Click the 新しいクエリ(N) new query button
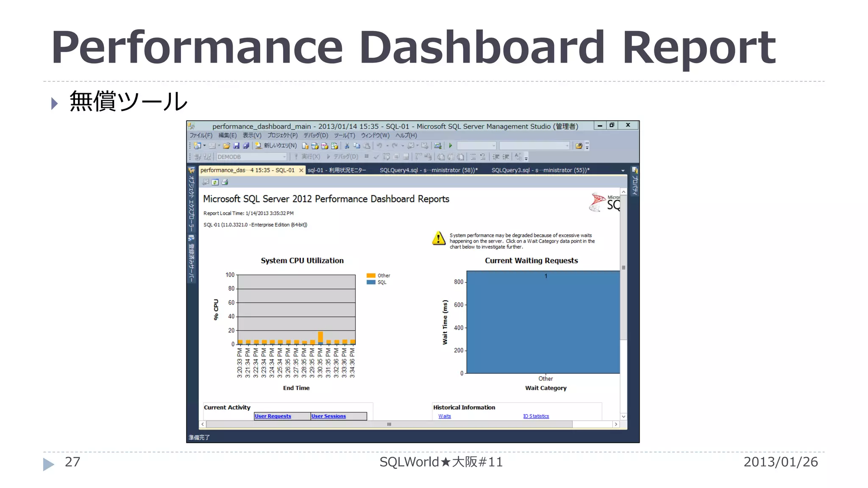Screen dimensions: 868x488 point(276,146)
